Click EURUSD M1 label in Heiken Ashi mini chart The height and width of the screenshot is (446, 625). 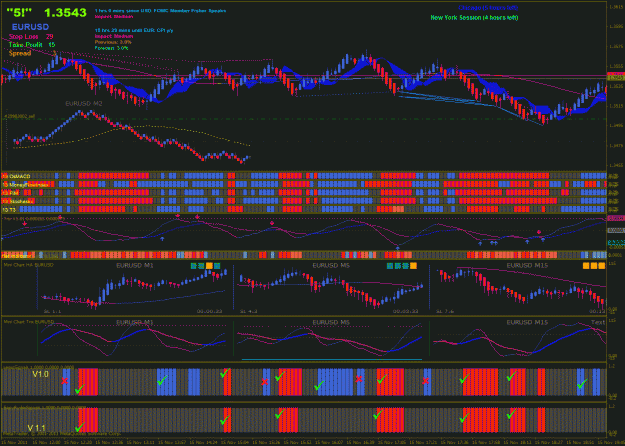click(135, 265)
